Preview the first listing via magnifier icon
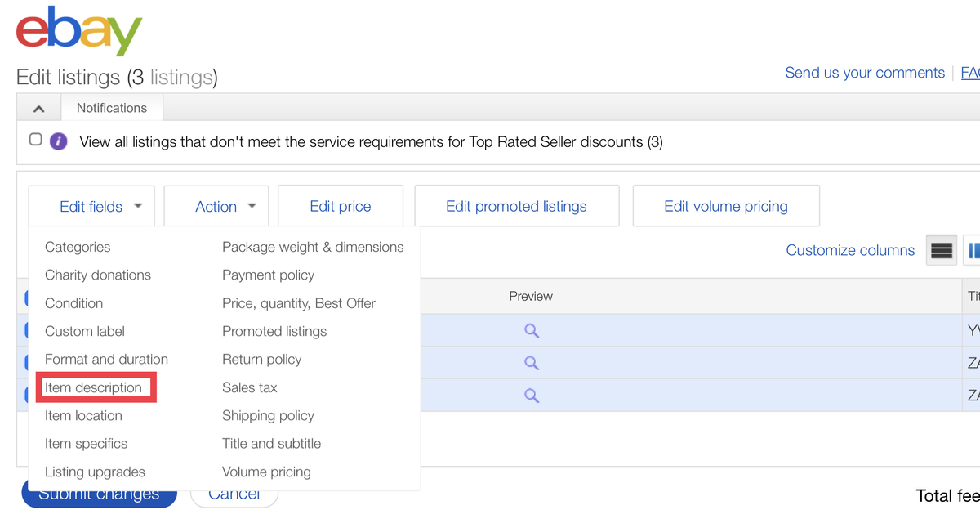 point(532,331)
